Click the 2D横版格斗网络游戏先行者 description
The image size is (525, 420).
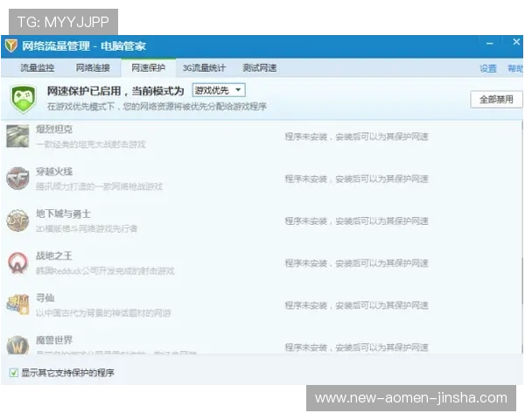click(87, 228)
